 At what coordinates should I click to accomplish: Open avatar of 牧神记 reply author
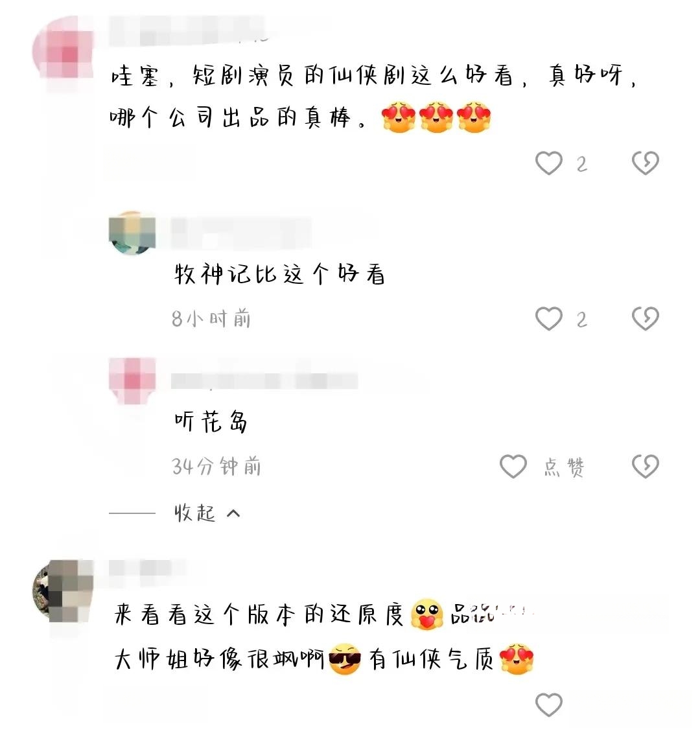[x=132, y=233]
